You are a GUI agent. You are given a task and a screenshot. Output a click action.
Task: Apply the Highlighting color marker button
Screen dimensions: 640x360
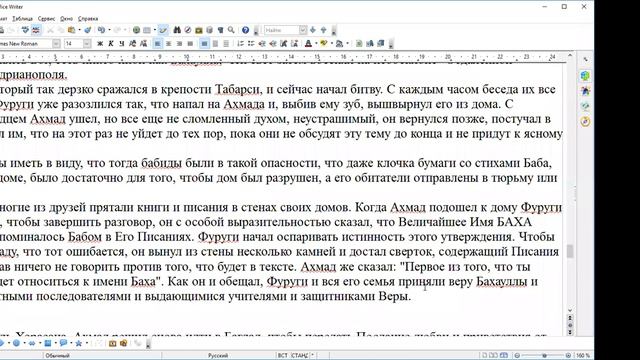(324, 43)
